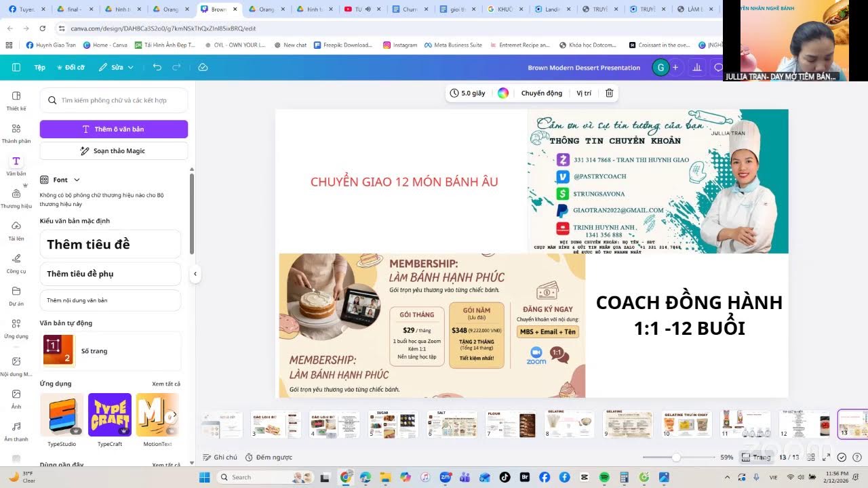868x488 pixels.
Task: Click the Windows Start button
Action: pyautogui.click(x=204, y=477)
